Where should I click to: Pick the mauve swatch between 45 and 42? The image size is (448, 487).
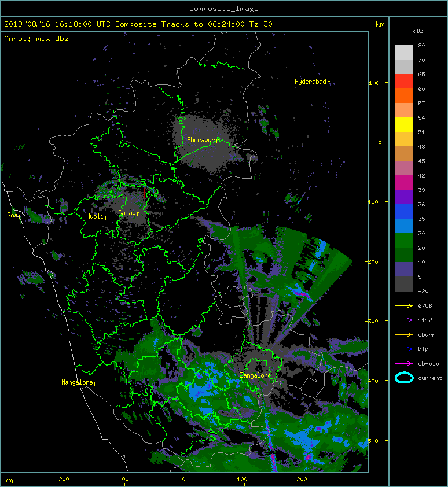[404, 168]
